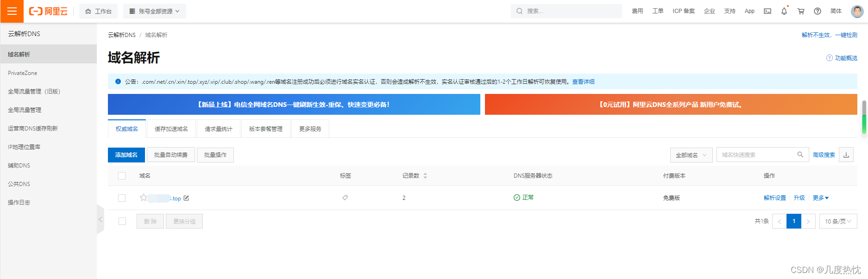Go to previous page arrow

pos(780,221)
